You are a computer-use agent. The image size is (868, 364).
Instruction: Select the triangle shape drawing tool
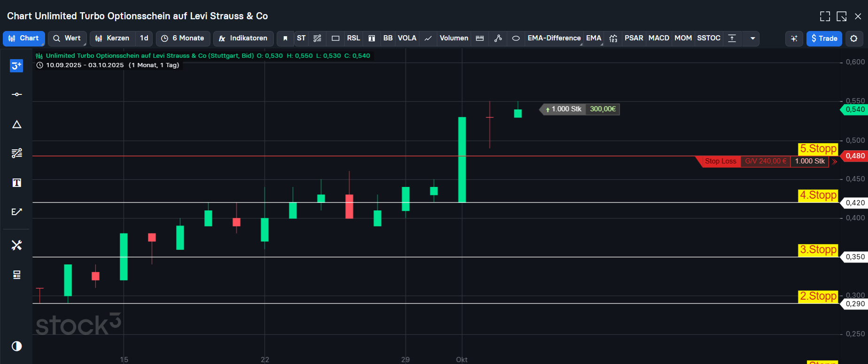(17, 124)
